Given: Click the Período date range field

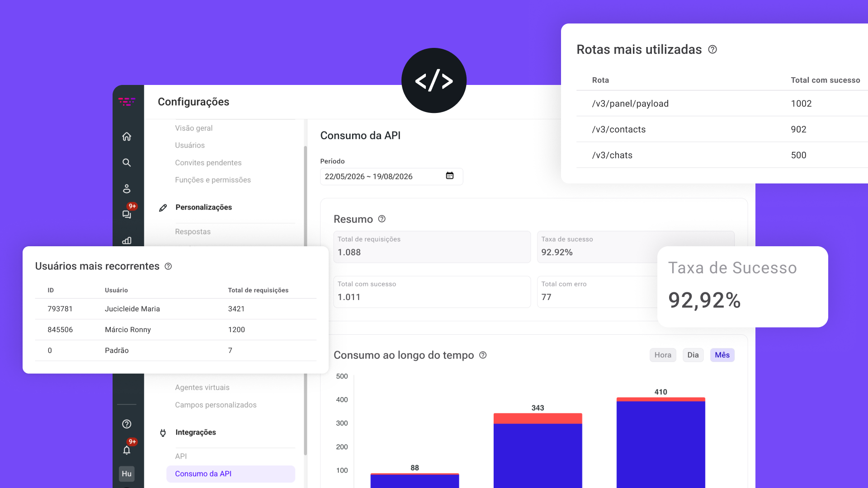Looking at the screenshot, I should pyautogui.click(x=392, y=176).
